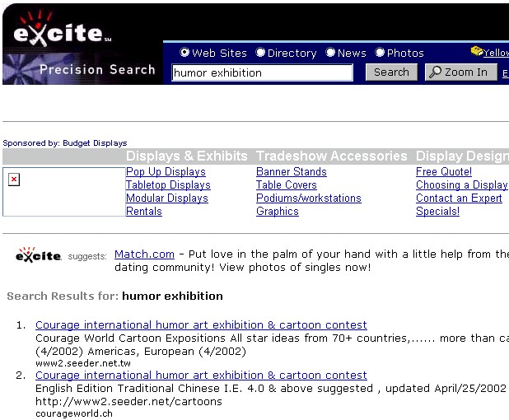Click the courageworld.ch URL text

(74, 414)
